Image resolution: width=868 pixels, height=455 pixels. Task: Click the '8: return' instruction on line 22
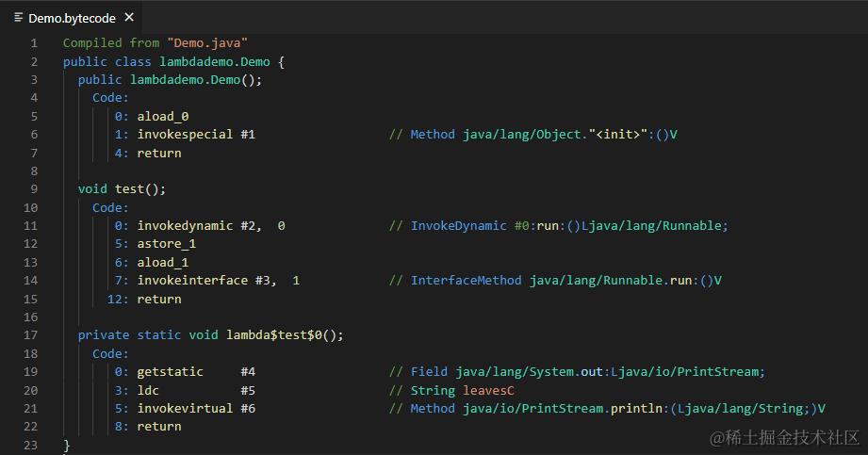click(x=148, y=427)
